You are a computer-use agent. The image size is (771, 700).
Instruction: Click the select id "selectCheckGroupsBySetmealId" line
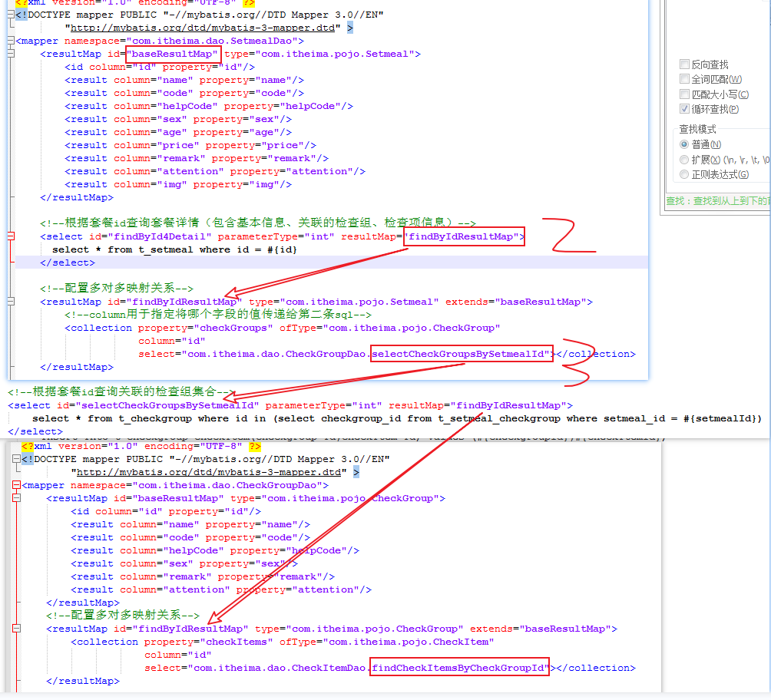(290, 405)
